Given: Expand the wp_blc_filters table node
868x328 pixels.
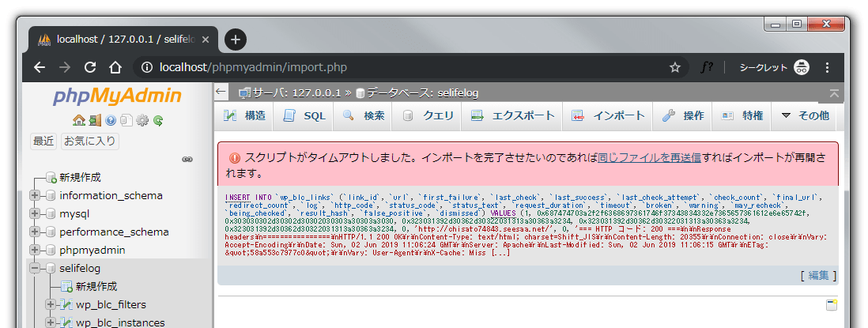Looking at the screenshot, I should pyautogui.click(x=51, y=304).
